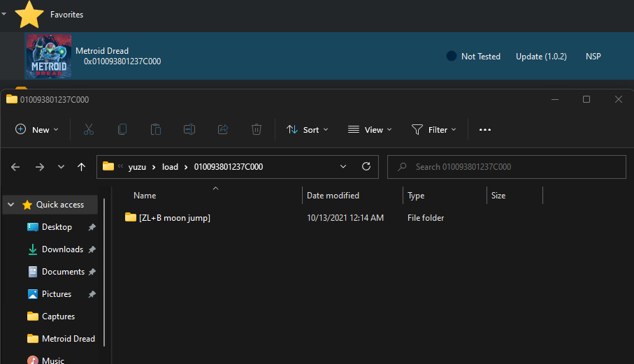Viewport: 634px width, 364px height.
Task: Click the Search 010093801237C000 field
Action: click(507, 167)
